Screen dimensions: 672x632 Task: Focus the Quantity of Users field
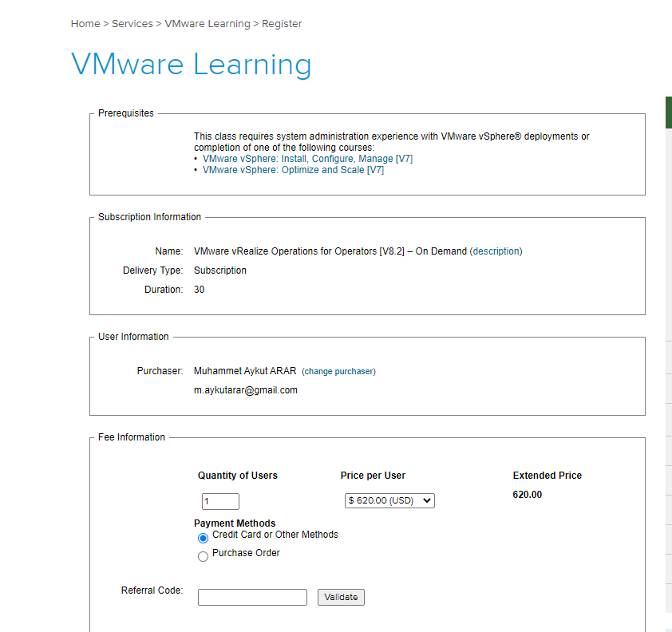(x=220, y=501)
